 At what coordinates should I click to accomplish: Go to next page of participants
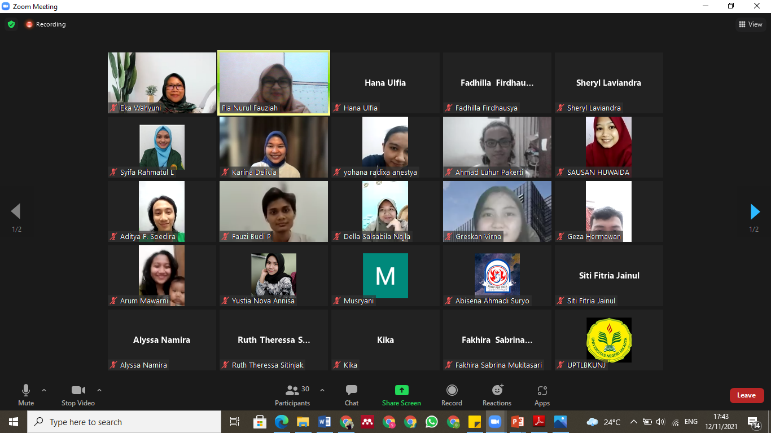(755, 211)
